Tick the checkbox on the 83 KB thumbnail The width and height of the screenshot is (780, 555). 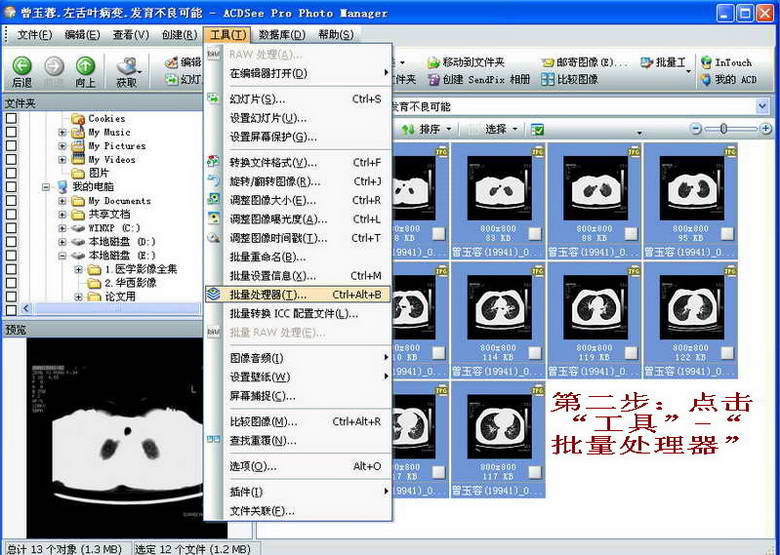(535, 234)
